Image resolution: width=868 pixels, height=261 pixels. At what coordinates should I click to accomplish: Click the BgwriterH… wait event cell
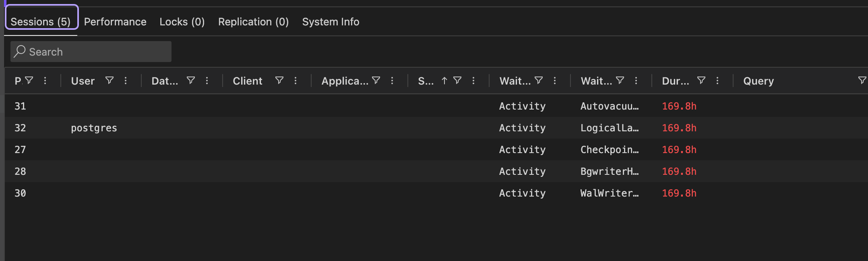click(x=610, y=171)
